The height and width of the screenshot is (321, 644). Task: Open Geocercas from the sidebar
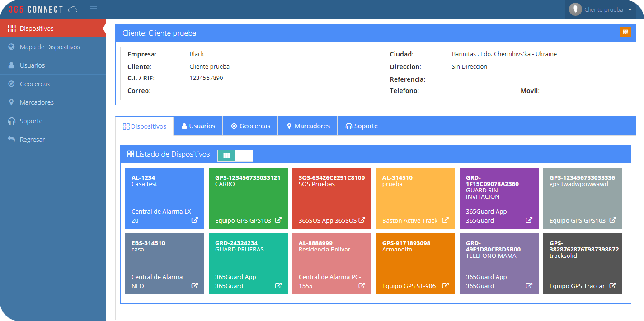click(35, 84)
